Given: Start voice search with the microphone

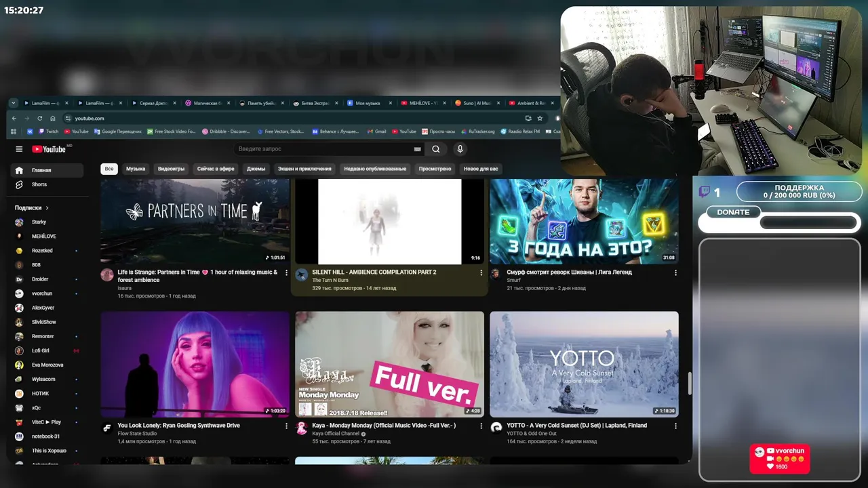Looking at the screenshot, I should pyautogui.click(x=460, y=149).
